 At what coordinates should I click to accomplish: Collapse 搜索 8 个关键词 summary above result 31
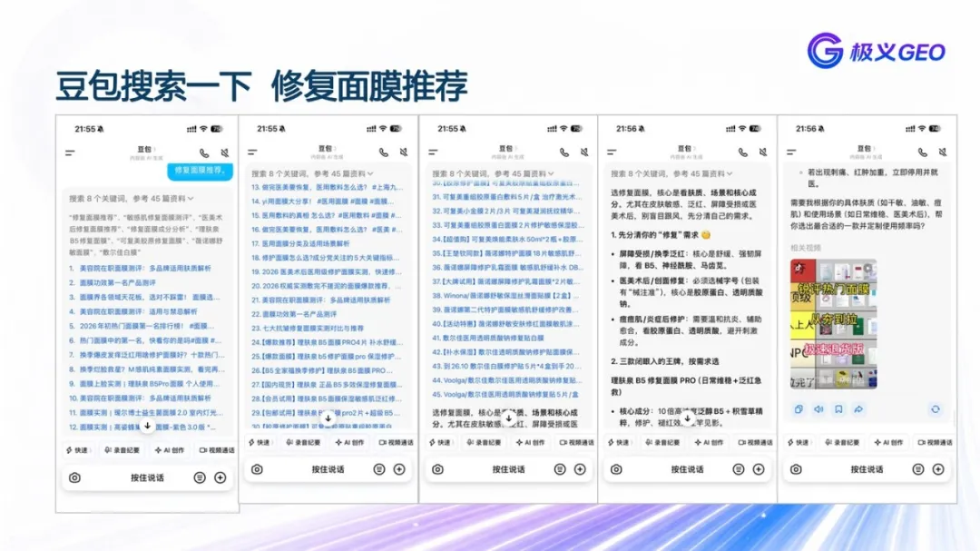tap(493, 173)
